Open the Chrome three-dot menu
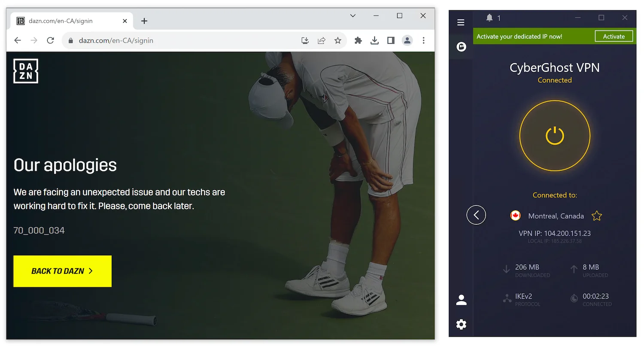This screenshot has width=644, height=347. 424,40
